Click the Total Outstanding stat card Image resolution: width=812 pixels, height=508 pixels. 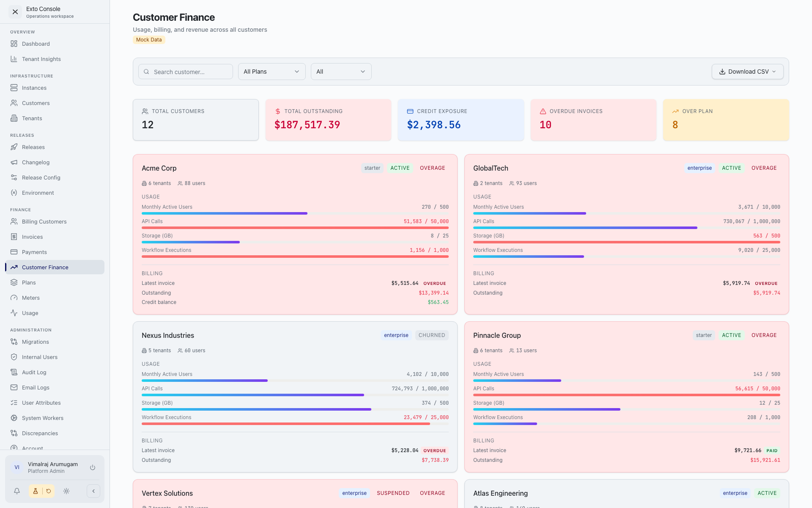click(328, 120)
